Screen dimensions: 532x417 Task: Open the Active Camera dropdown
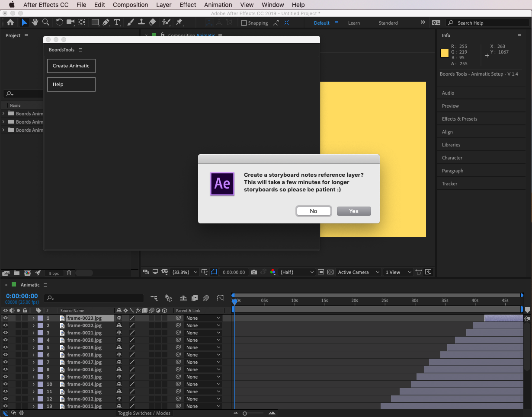coord(359,272)
